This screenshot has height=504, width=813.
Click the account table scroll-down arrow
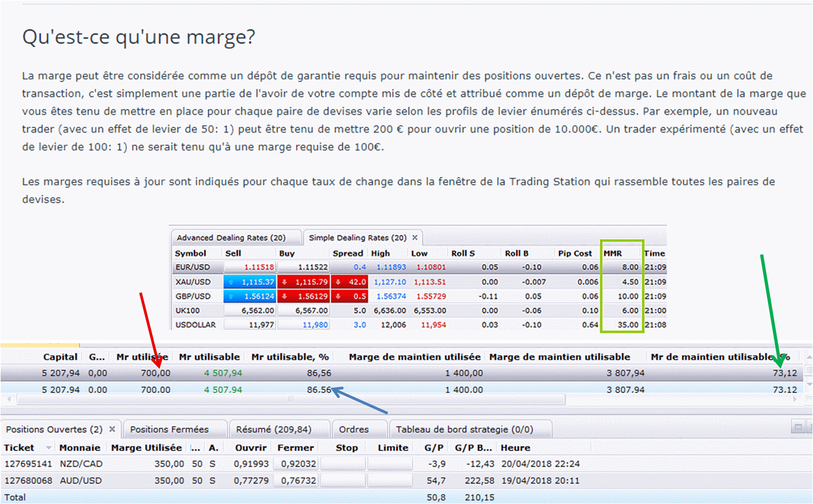[809, 384]
